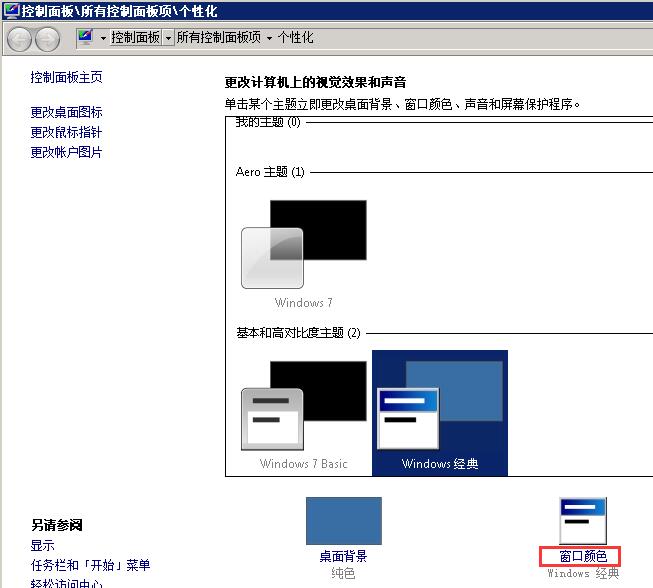The image size is (653, 588).
Task: Open the 任务栏和「开始」菜单 link
Action: pyautogui.click(x=90, y=565)
